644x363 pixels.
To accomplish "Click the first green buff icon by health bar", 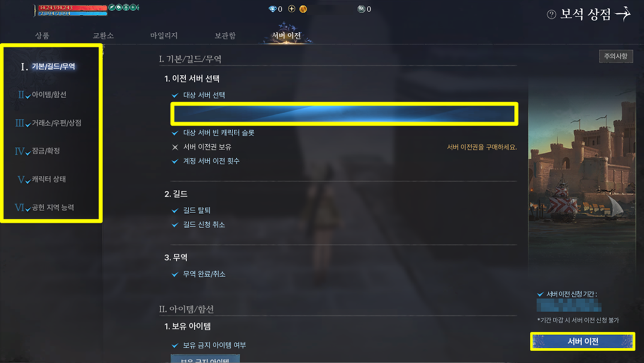I will pyautogui.click(x=112, y=7).
